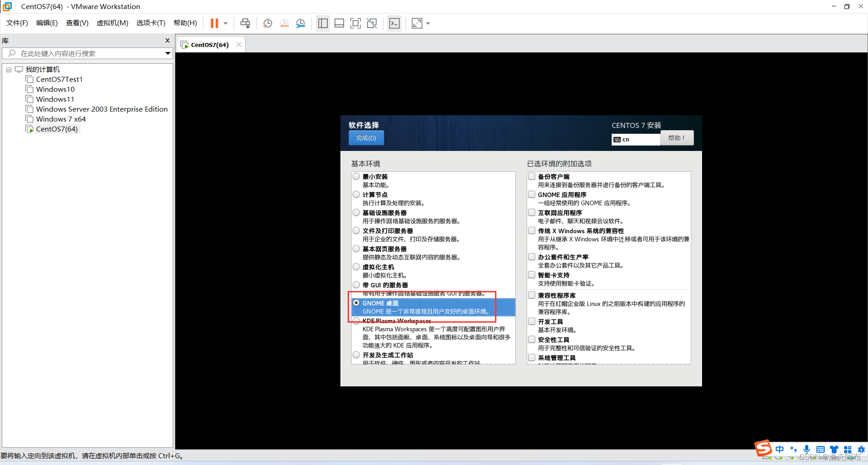Viewport: 868px width, 465px height.
Task: Select the 最小安装 radio button
Action: coord(356,177)
